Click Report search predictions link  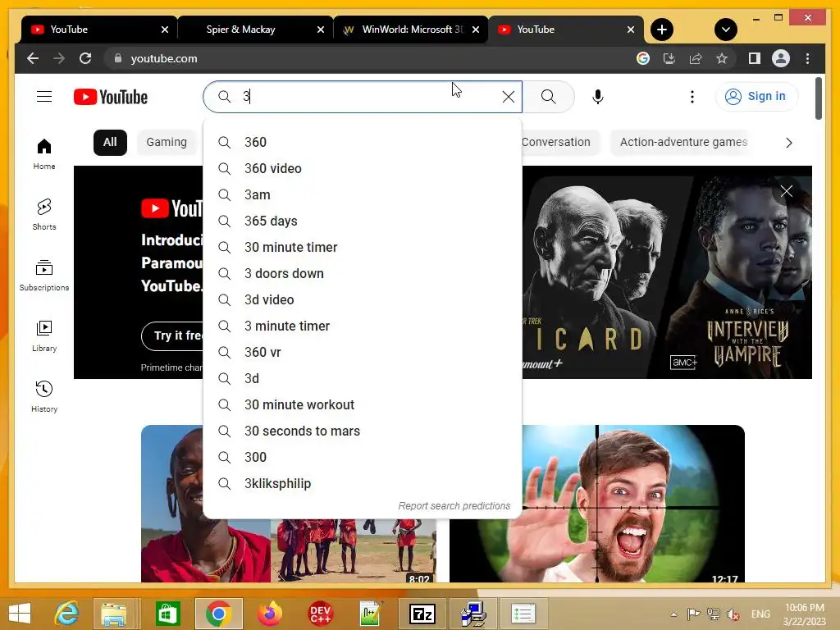point(454,505)
